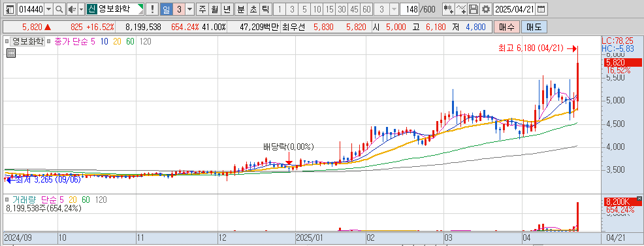The width and height of the screenshot is (644, 246).
Task: Switch to tick 틱 chart
Action: pyautogui.click(x=266, y=9)
